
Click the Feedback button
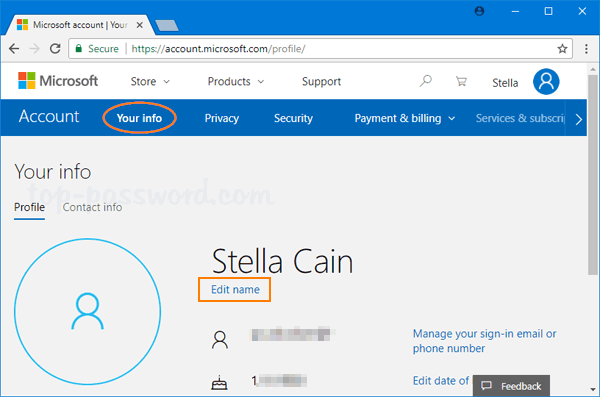coord(511,386)
